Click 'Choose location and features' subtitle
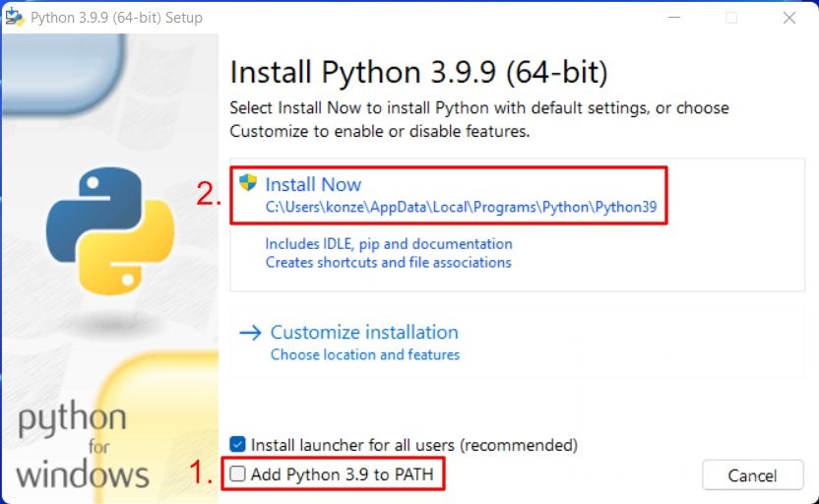 365,354
